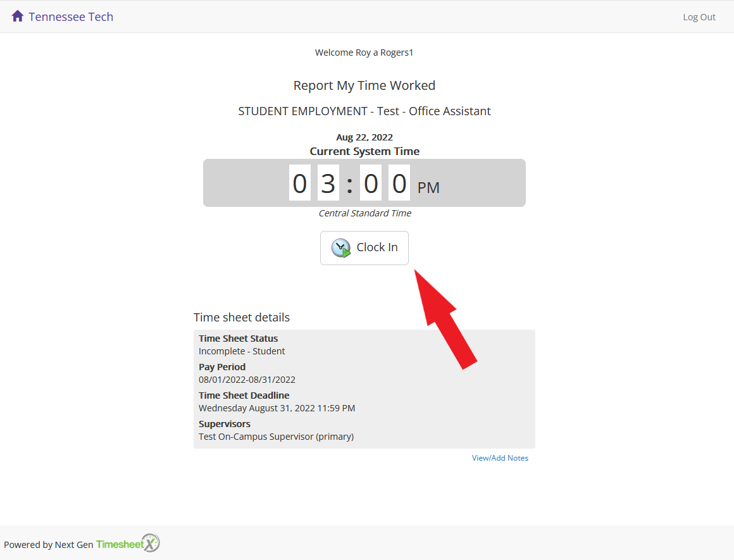Click the Report My Time Worked heading
The height and width of the screenshot is (560, 734).
(x=364, y=85)
